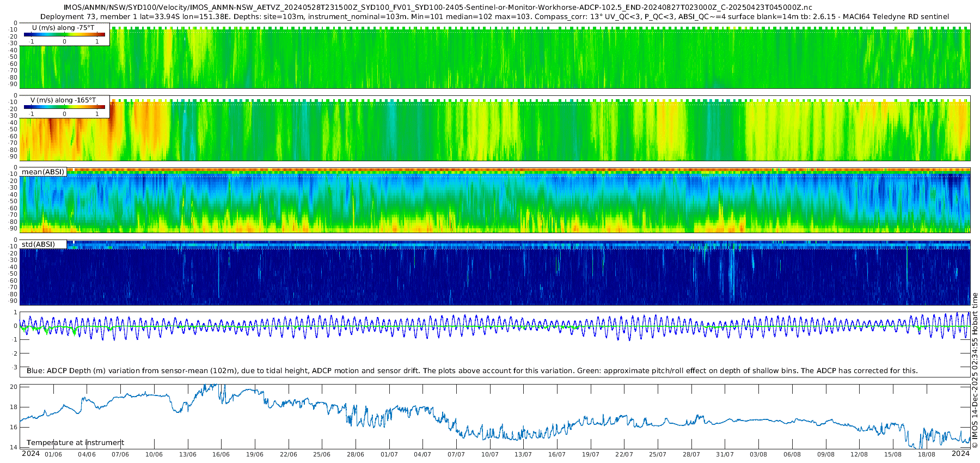
Task: Click the 'Temperature at instrument' label
Action: 75,443
